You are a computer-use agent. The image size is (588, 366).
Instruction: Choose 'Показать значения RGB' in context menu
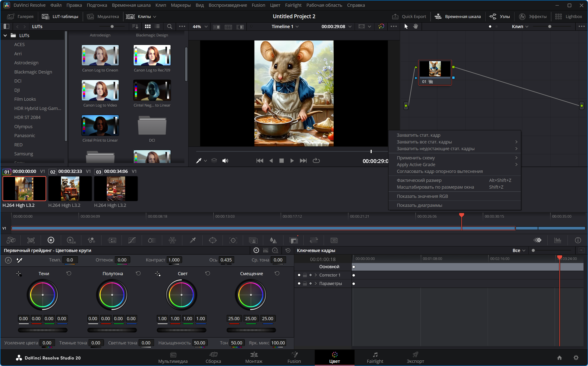click(422, 196)
